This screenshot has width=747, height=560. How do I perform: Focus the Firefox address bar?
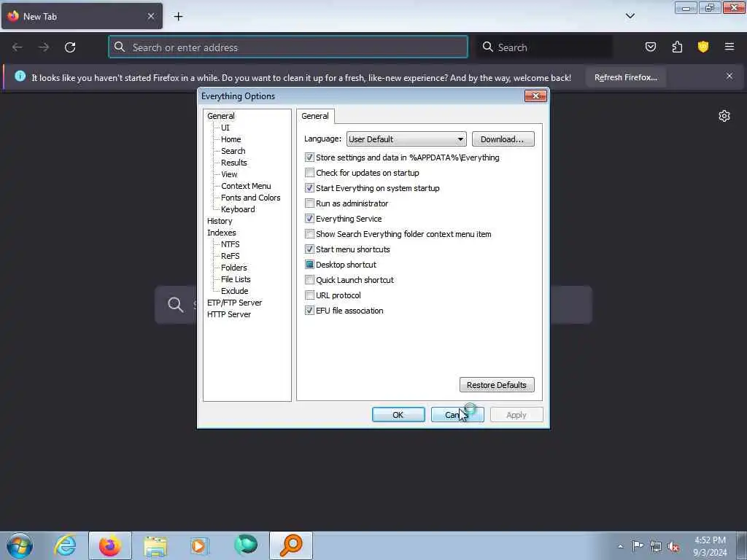(287, 47)
